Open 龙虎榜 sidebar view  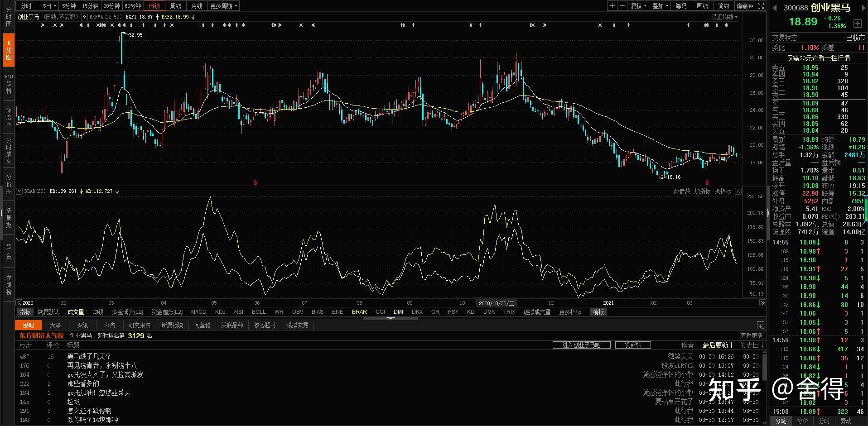point(9,285)
